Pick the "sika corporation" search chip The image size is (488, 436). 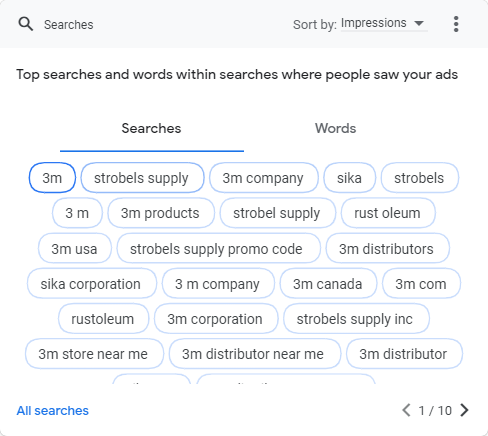[92, 284]
